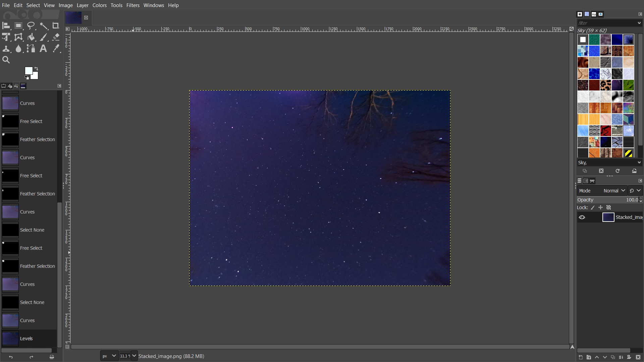Select the Leopard pattern swatch
This screenshot has height=362, width=644.
(x=605, y=85)
